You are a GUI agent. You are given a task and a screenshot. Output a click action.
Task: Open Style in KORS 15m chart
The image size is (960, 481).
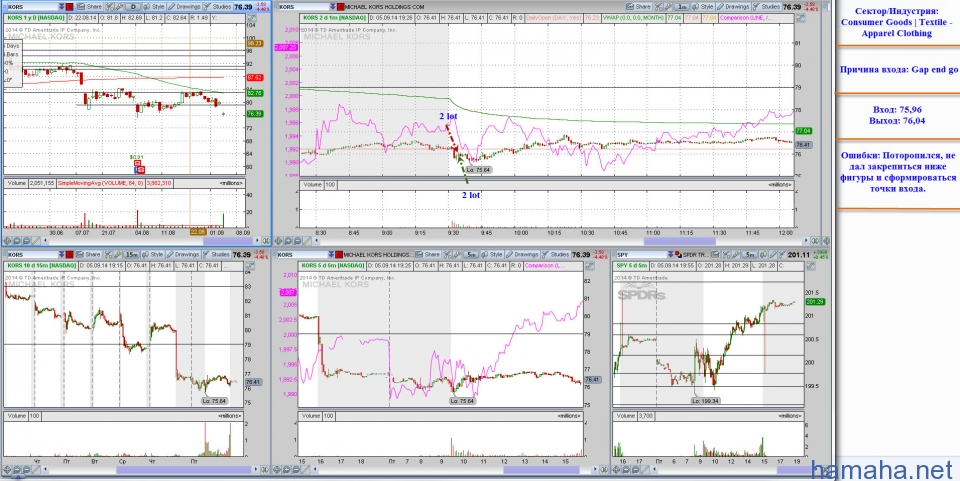coord(152,255)
